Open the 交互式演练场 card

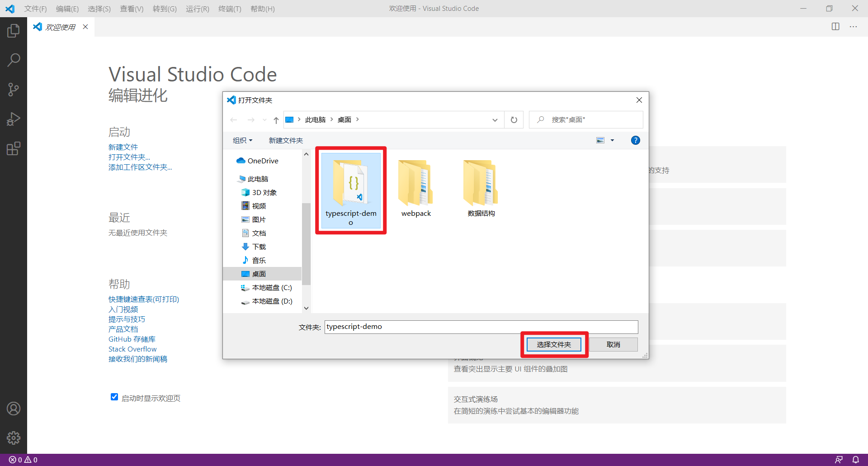pos(617,405)
